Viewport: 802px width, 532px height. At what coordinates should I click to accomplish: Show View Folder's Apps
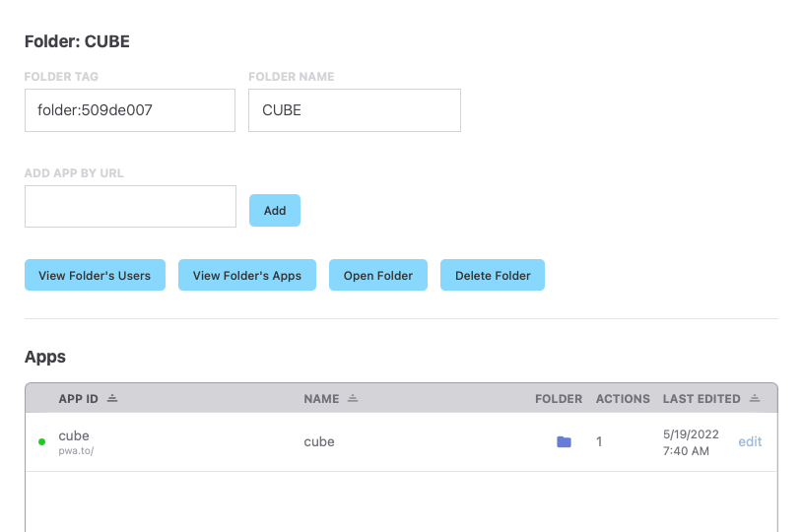click(x=247, y=276)
